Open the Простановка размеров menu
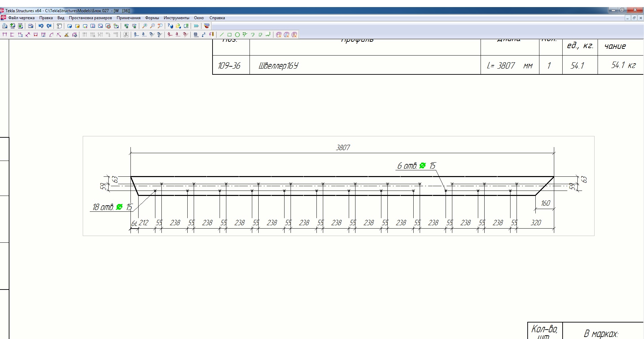The image size is (644, 339). tap(90, 18)
